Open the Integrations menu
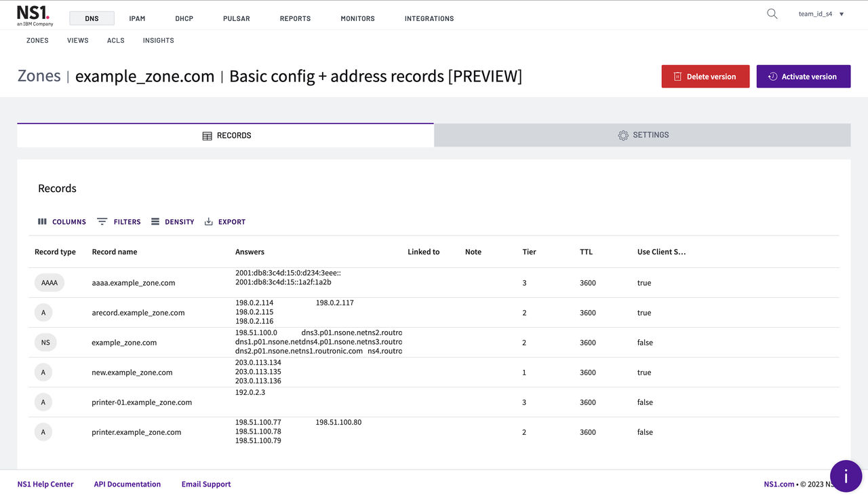The image size is (868, 498). [429, 18]
